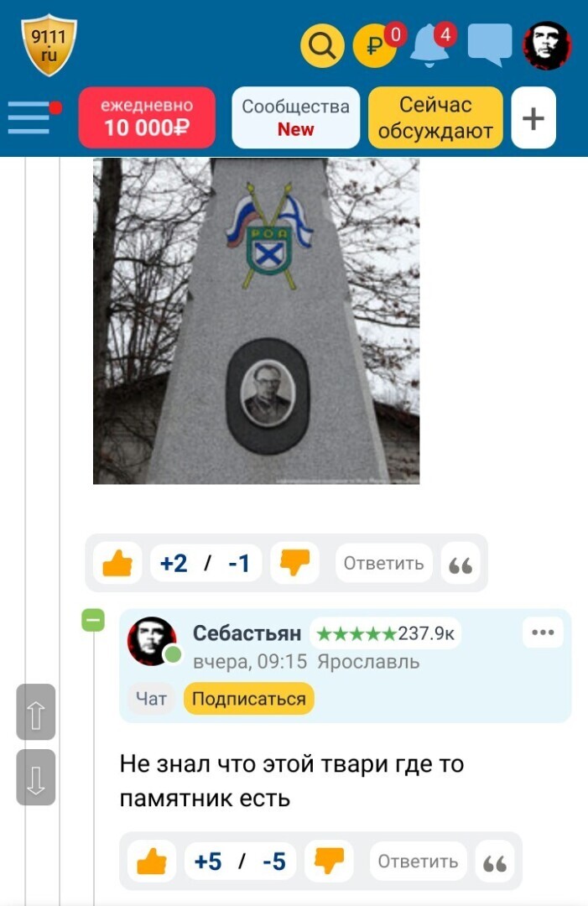The width and height of the screenshot is (588, 906).
Task: Open the plus button in header
Action: coord(533,118)
